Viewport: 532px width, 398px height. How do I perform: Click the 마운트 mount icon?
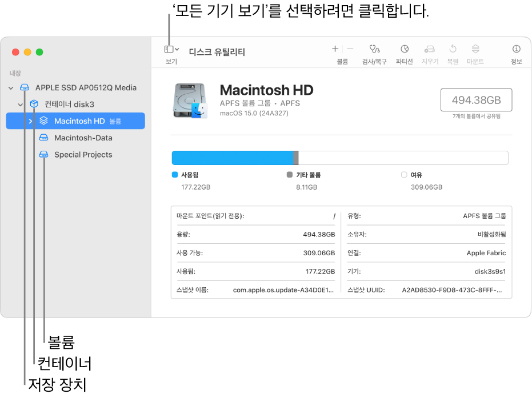pos(475,49)
